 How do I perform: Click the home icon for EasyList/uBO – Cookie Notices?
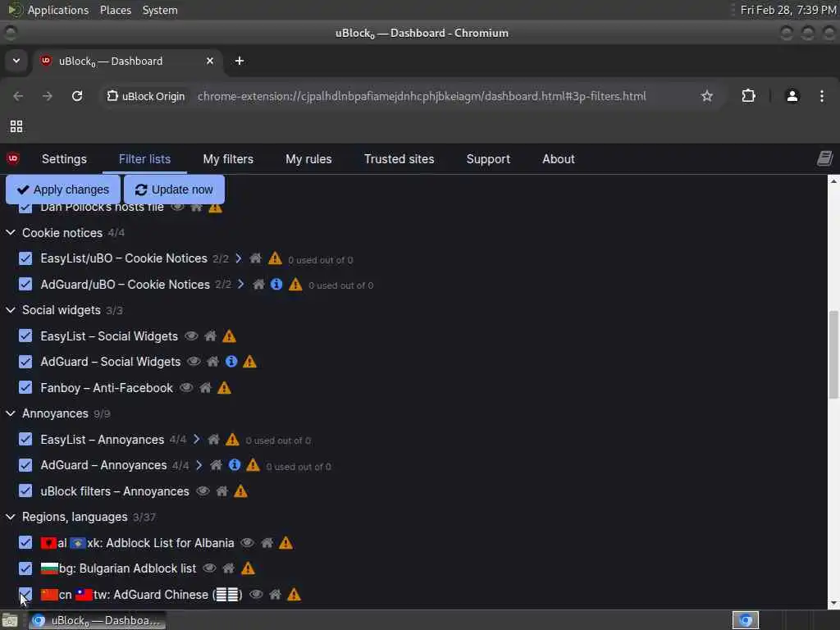pos(256,258)
